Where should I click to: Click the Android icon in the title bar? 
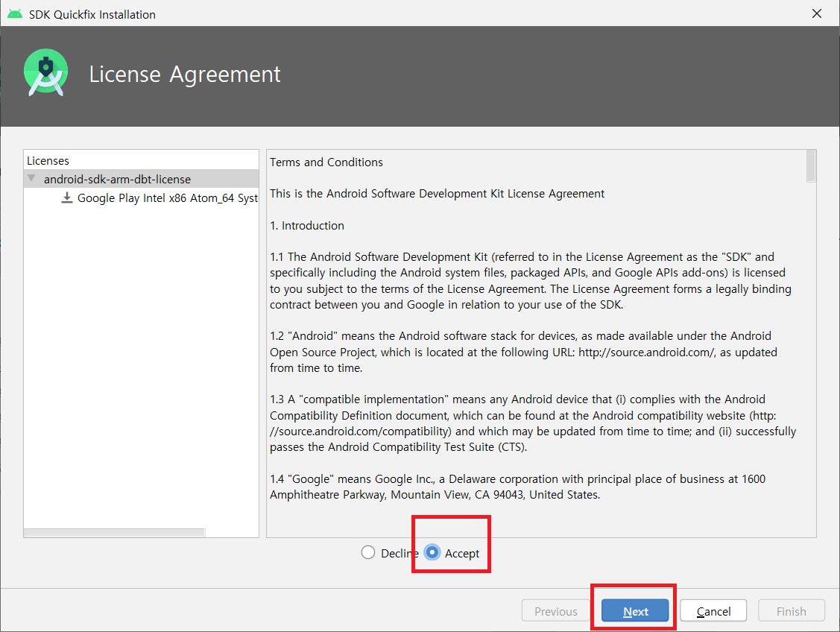point(15,14)
